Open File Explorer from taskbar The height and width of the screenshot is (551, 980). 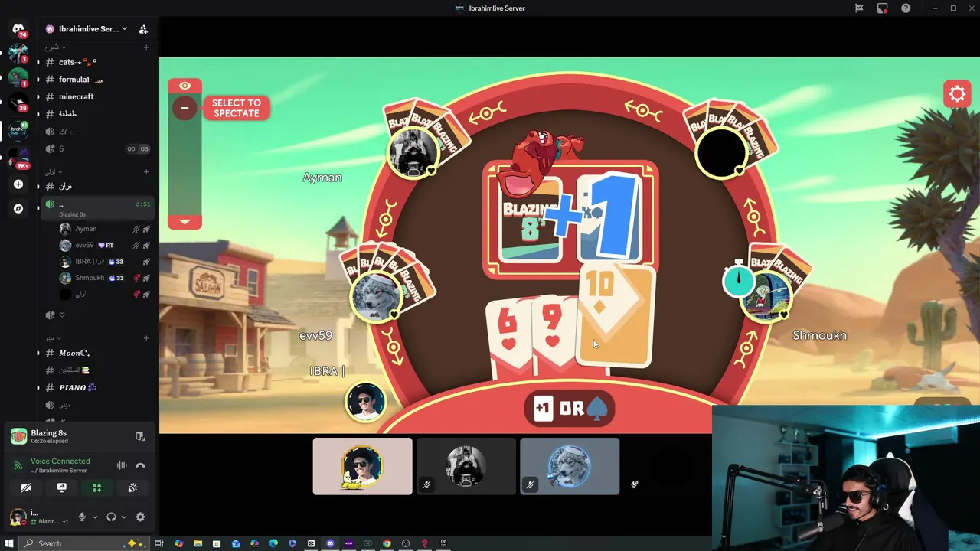198,543
